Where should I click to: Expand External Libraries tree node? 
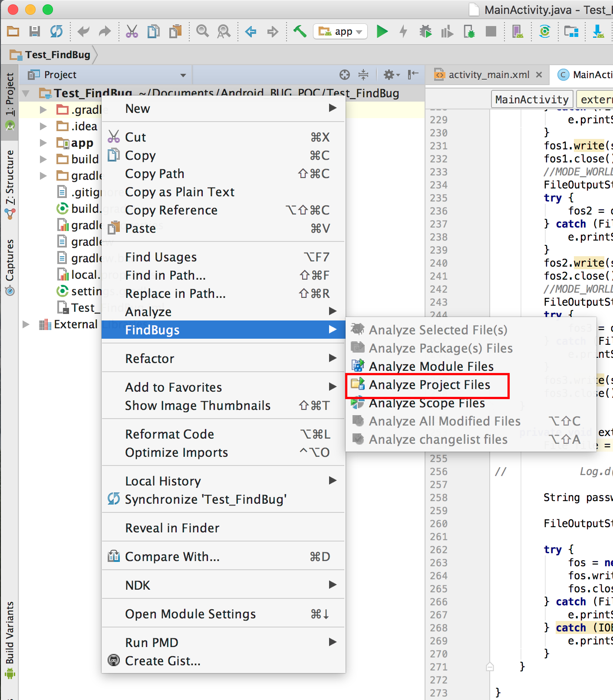pyautogui.click(x=26, y=324)
